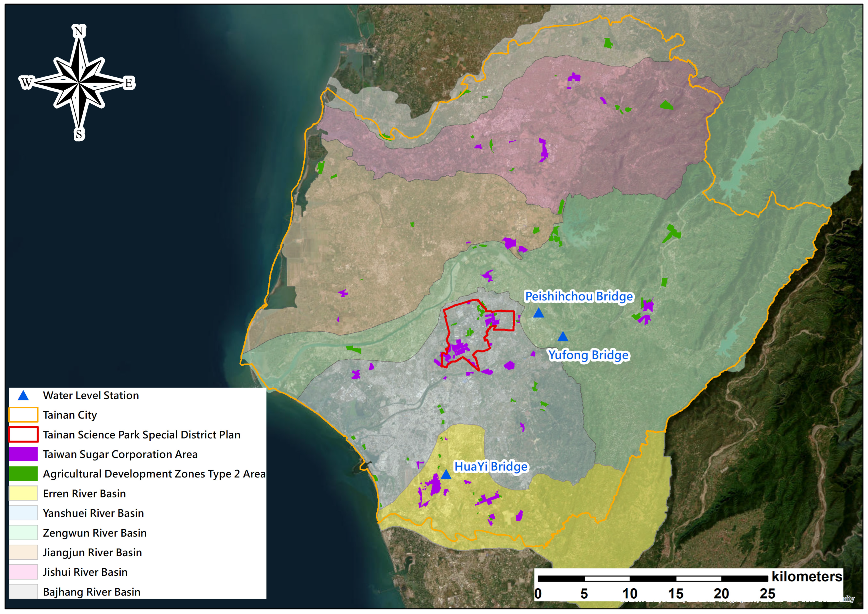Click the Yanshuei River Basin legend label
The image size is (868, 614).
tap(93, 513)
